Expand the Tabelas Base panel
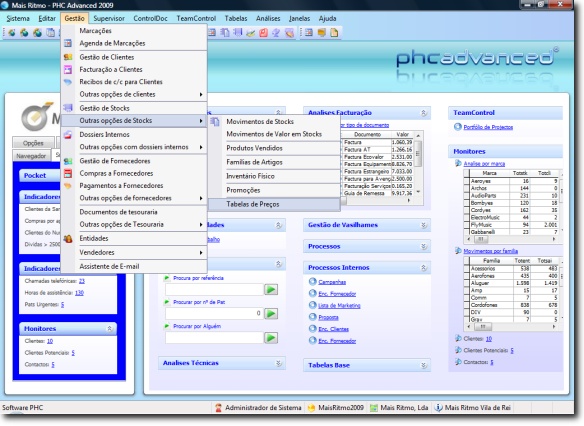This screenshot has height=426, width=584. [x=423, y=365]
